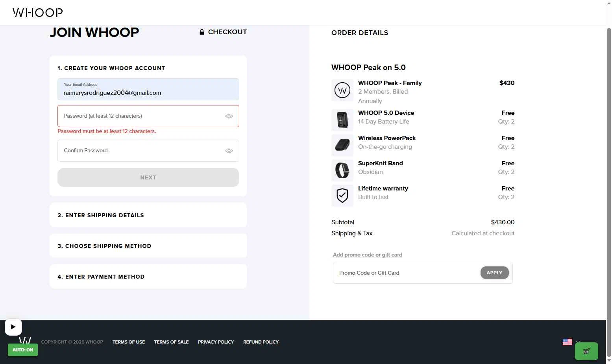Click the $430 membership price
This screenshot has height=364, width=612.
click(507, 83)
